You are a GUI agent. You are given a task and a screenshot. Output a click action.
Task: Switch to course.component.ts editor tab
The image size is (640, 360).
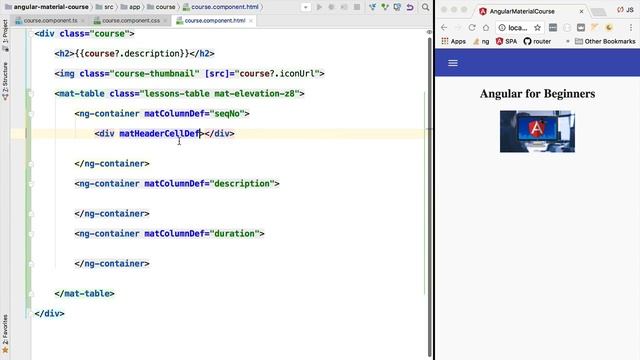(x=50, y=20)
